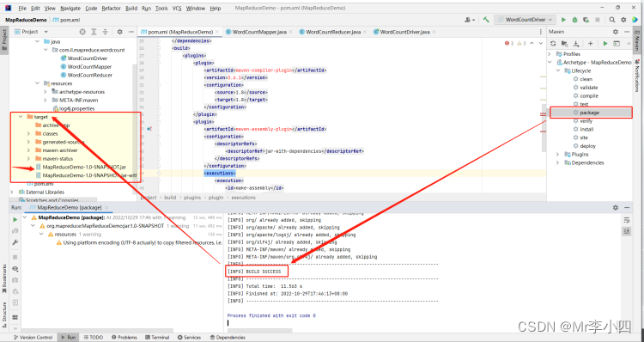Run WordCountDriver with the green play icon

pos(563,19)
